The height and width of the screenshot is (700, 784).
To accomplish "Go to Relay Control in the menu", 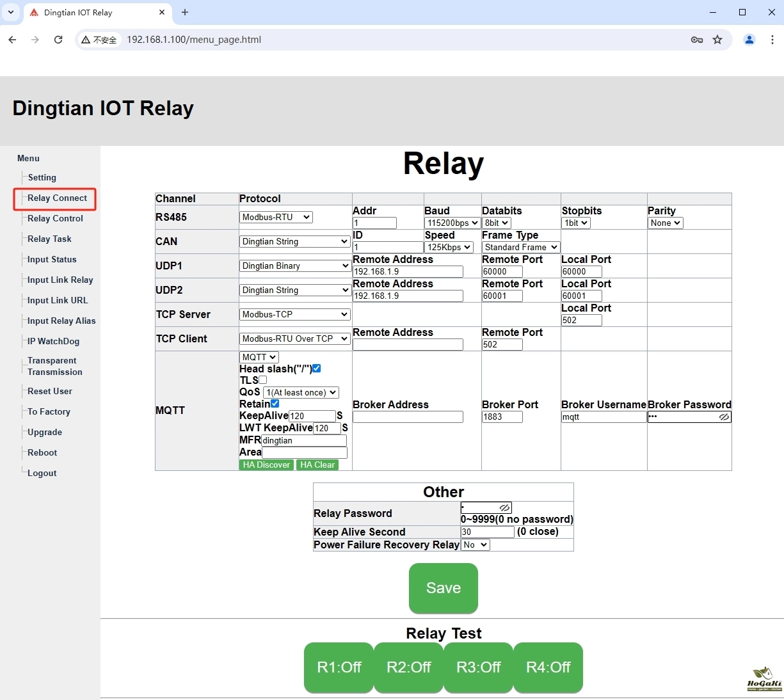I will 55,219.
